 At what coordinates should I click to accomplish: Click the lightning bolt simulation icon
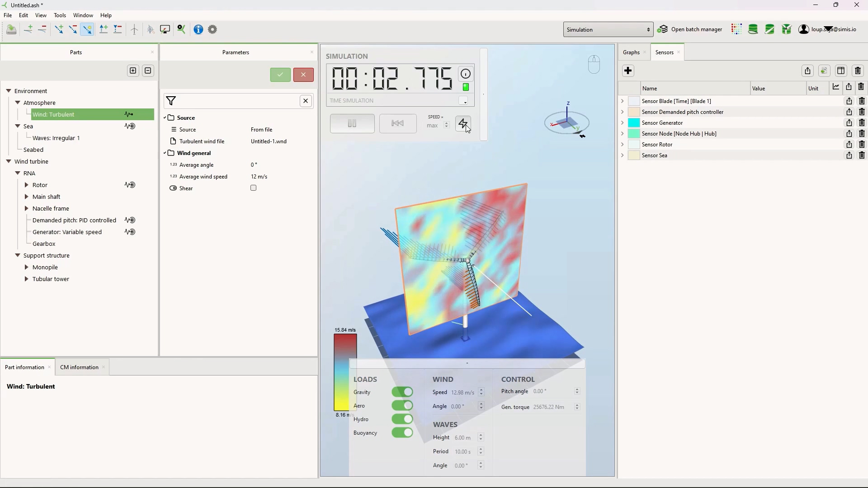point(463,123)
